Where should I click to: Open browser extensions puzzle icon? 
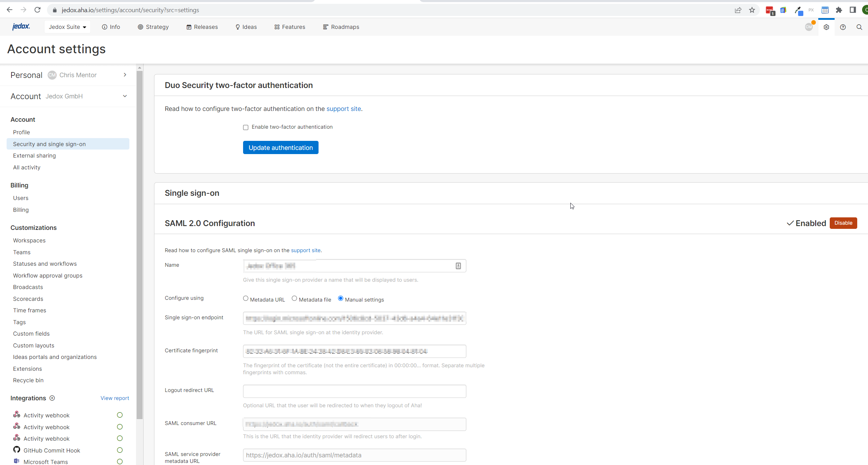pos(839,10)
